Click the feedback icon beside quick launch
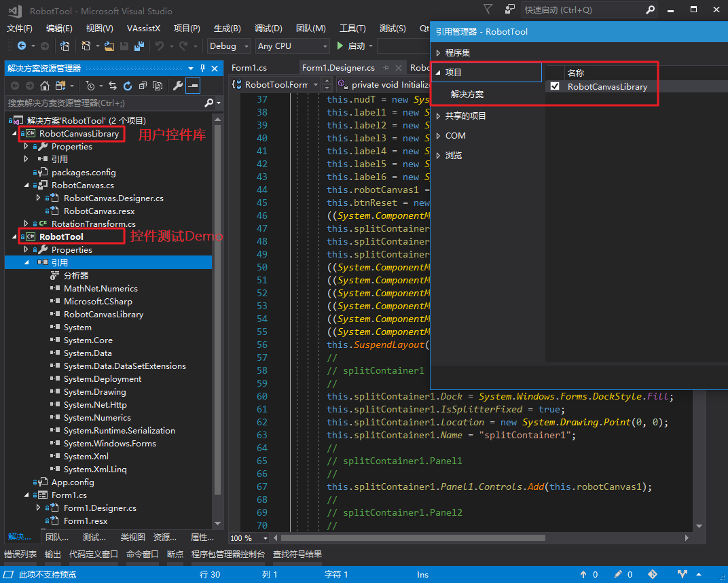The image size is (728, 583). 509,10
